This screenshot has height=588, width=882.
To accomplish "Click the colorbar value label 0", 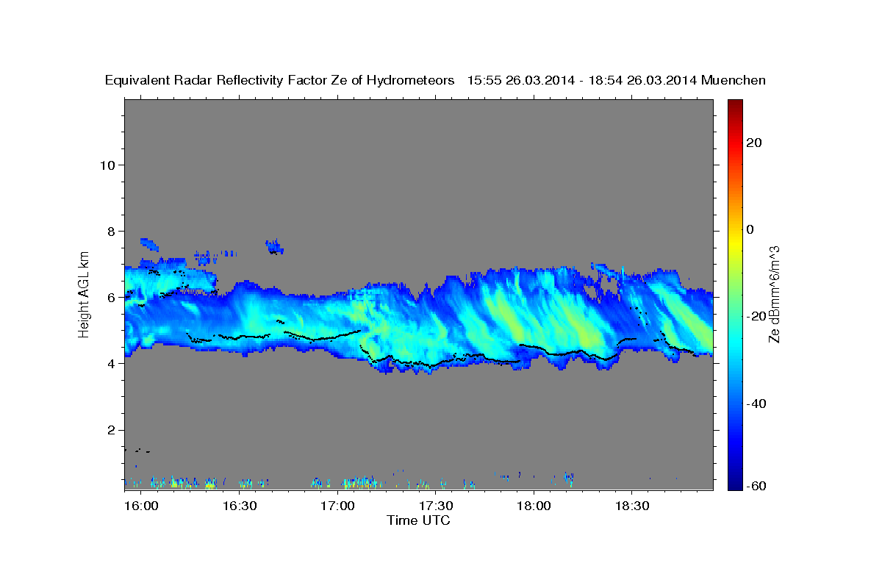I will 750,229.
